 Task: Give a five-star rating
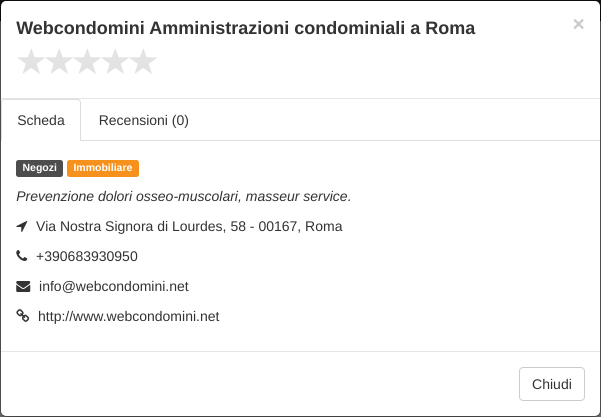click(143, 62)
